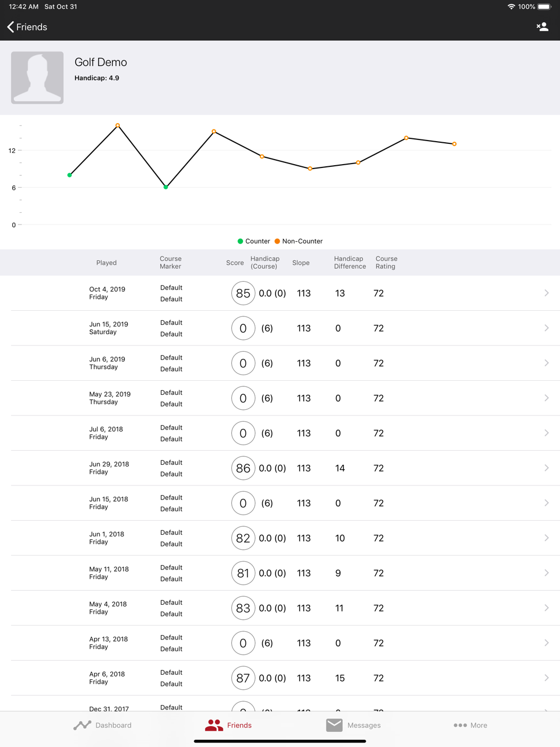This screenshot has height=747, width=560.
Task: Tap the green Counter legend dot
Action: [240, 241]
